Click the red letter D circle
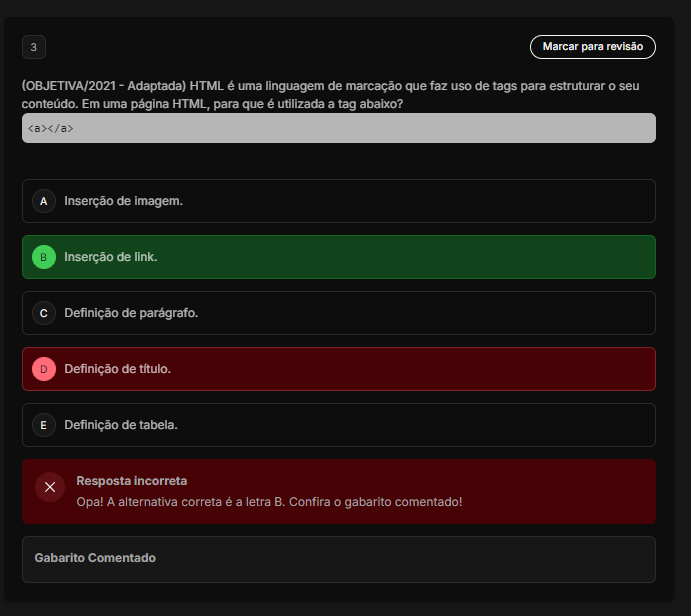691x616 pixels. (44, 369)
